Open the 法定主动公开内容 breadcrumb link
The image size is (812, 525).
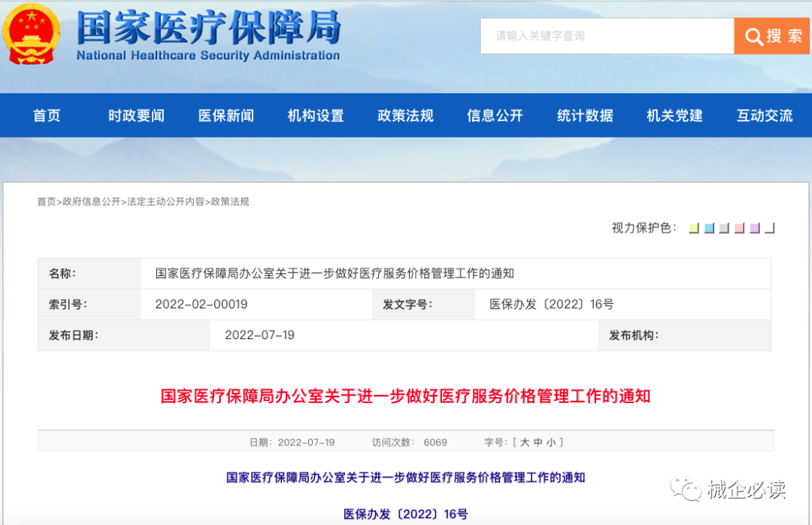(165, 202)
